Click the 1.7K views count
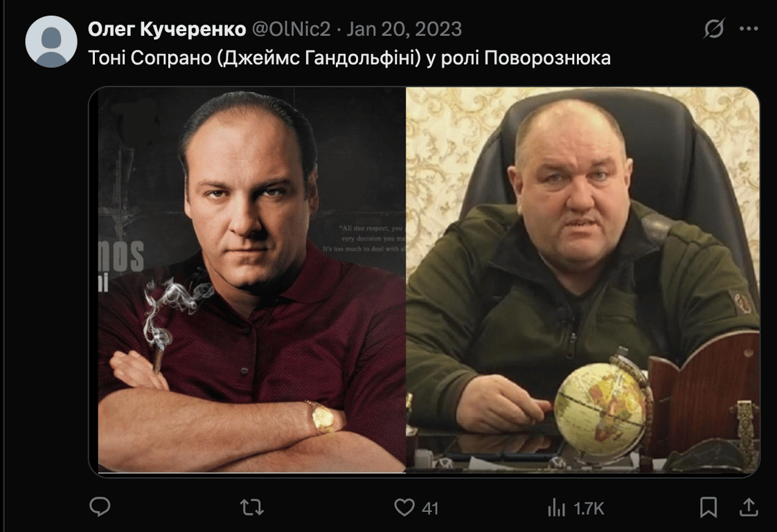Screen dimensions: 777x532 (x=589, y=508)
